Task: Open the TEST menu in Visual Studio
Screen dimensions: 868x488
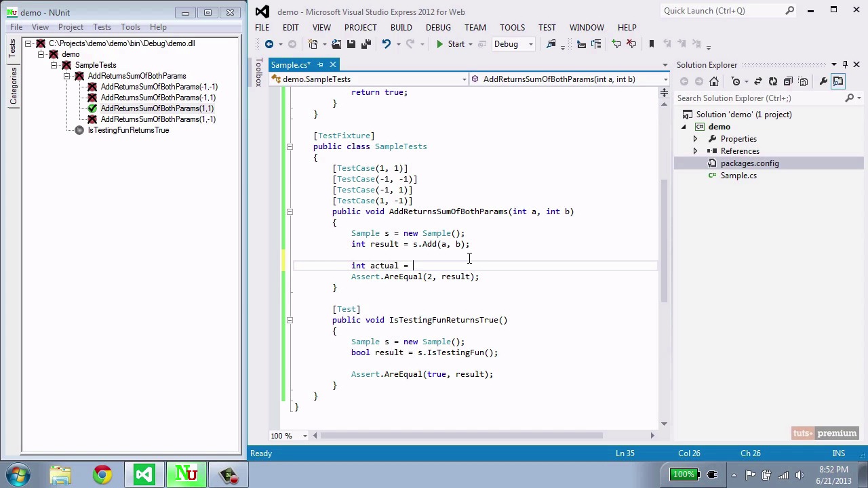Action: pyautogui.click(x=547, y=27)
